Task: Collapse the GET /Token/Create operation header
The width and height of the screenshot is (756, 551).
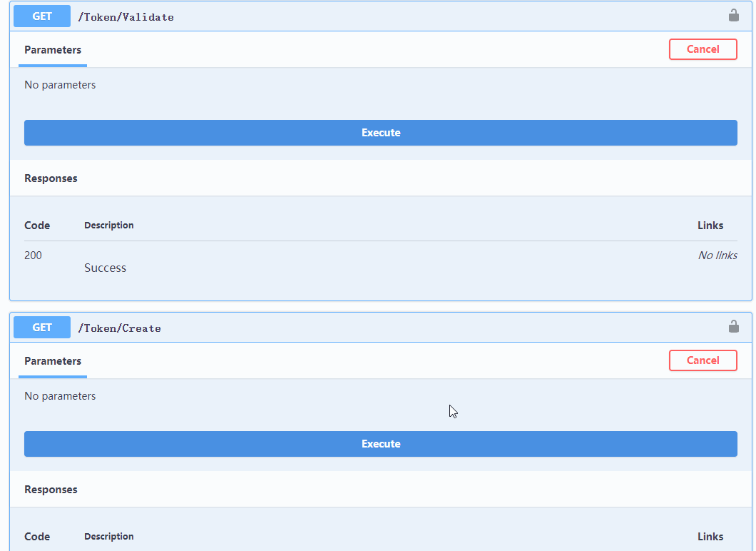Action: point(380,328)
